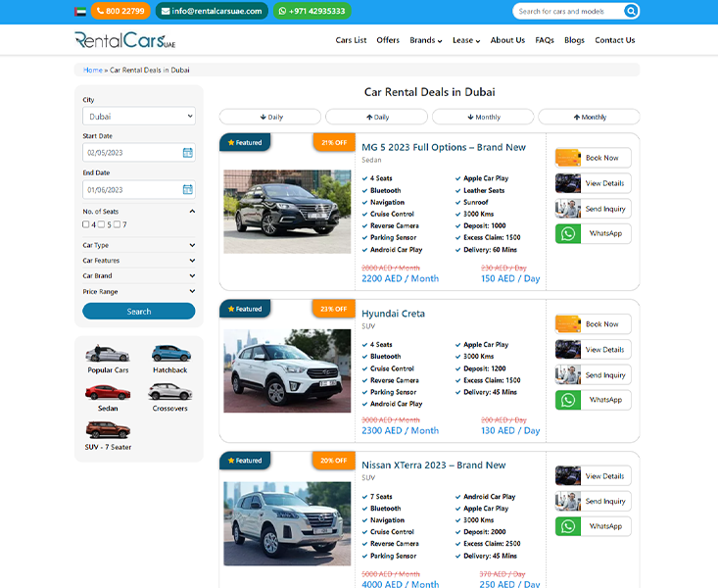Open the Nissan XTerra car photo
Viewport: 718px width, 588px height.
click(287, 523)
